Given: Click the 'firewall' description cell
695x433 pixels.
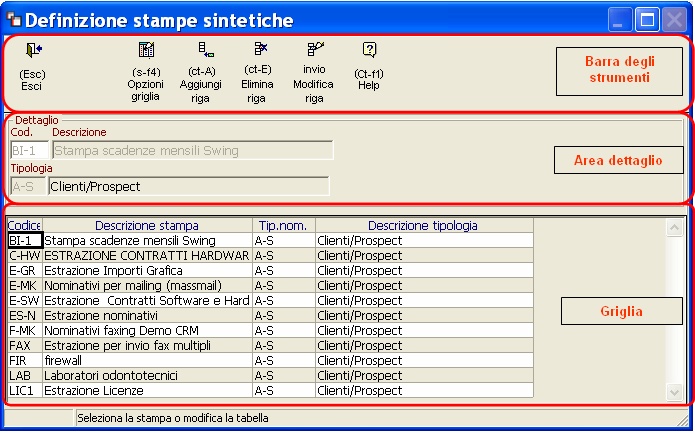Looking at the screenshot, I should click(147, 361).
